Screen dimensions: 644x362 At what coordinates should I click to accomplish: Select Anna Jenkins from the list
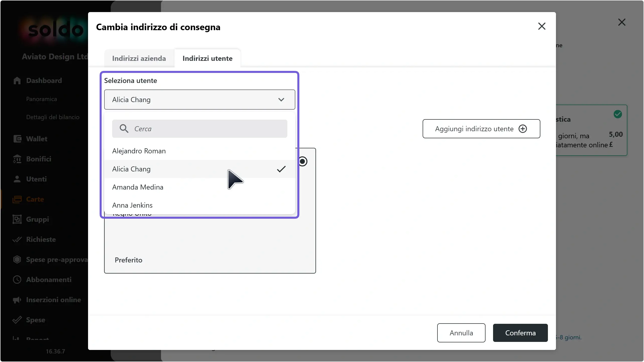tap(199, 205)
